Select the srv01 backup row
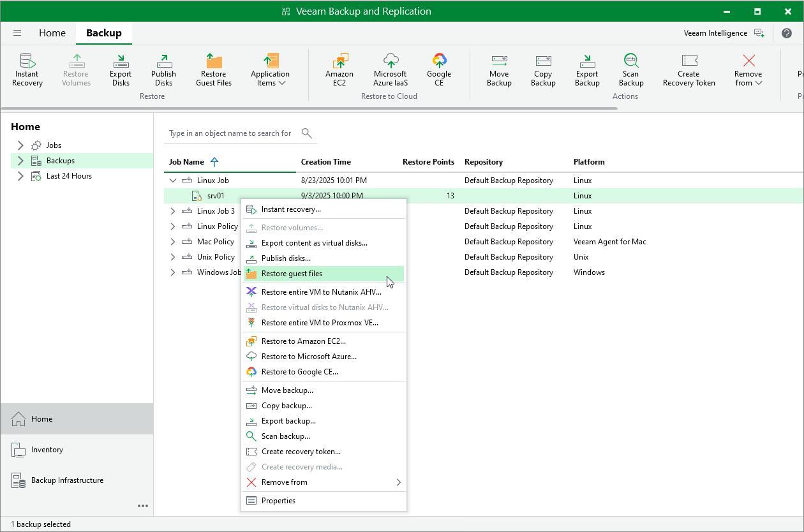804x532 pixels. click(x=484, y=196)
